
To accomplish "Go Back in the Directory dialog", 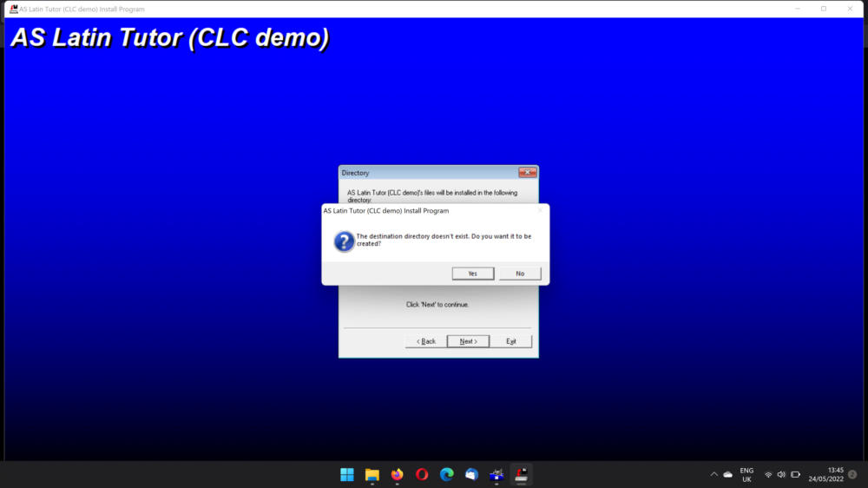I will click(x=425, y=341).
